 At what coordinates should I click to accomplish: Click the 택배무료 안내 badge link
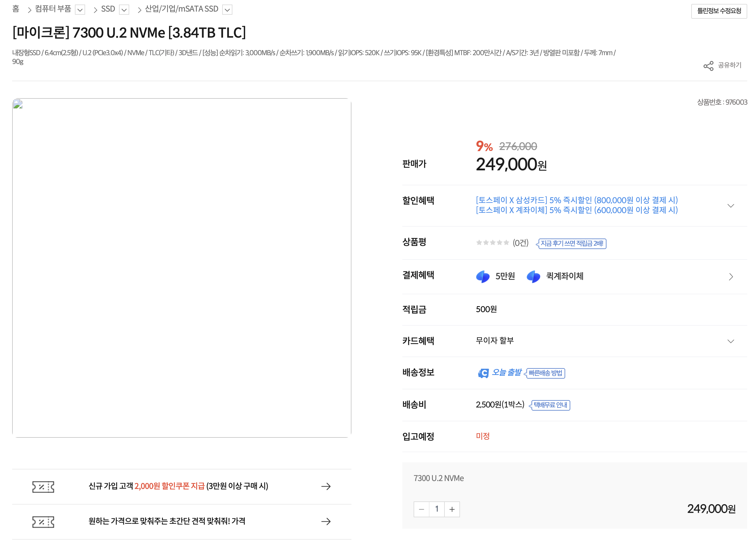coord(550,405)
